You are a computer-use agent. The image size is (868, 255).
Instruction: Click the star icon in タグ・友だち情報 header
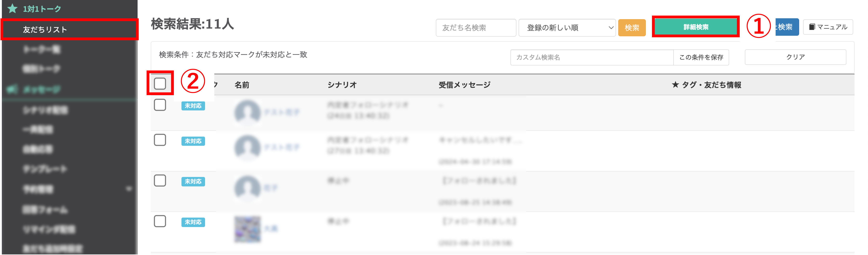click(675, 85)
